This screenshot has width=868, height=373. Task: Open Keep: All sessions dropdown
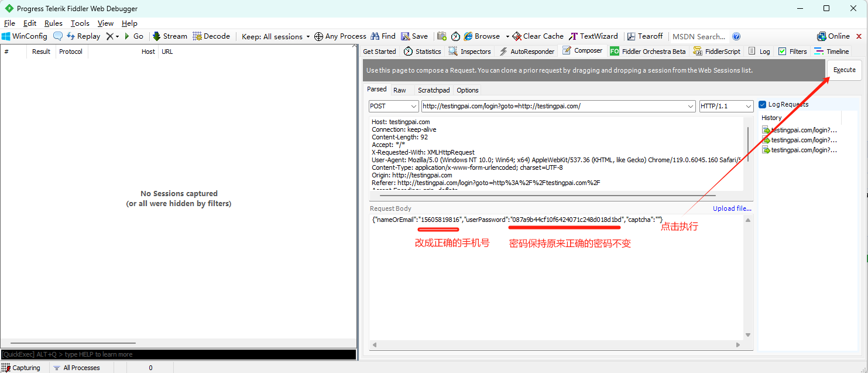(x=276, y=36)
